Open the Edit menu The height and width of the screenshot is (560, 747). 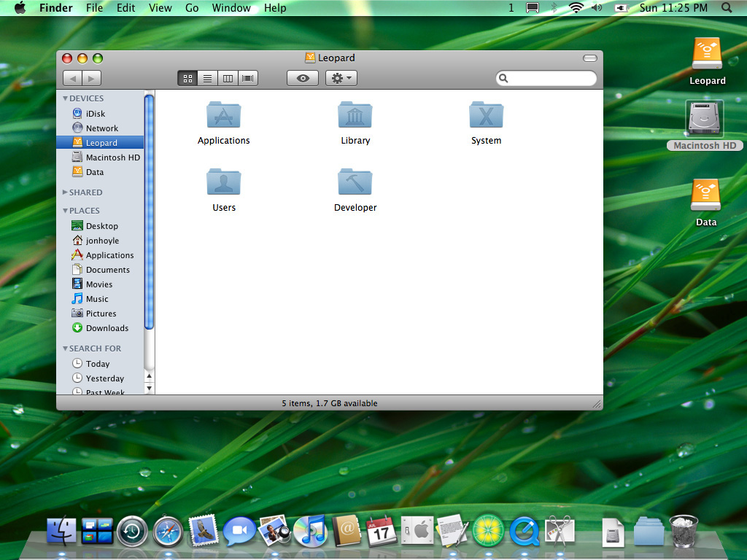click(x=125, y=7)
